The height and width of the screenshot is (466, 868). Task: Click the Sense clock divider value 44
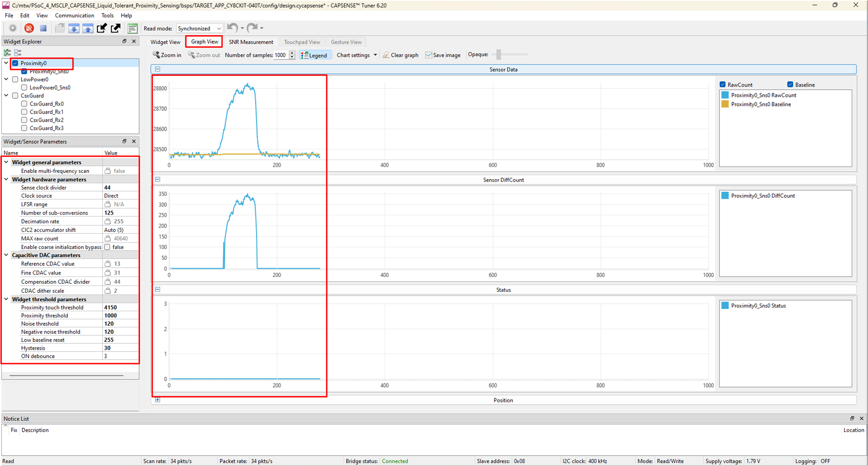(121, 188)
